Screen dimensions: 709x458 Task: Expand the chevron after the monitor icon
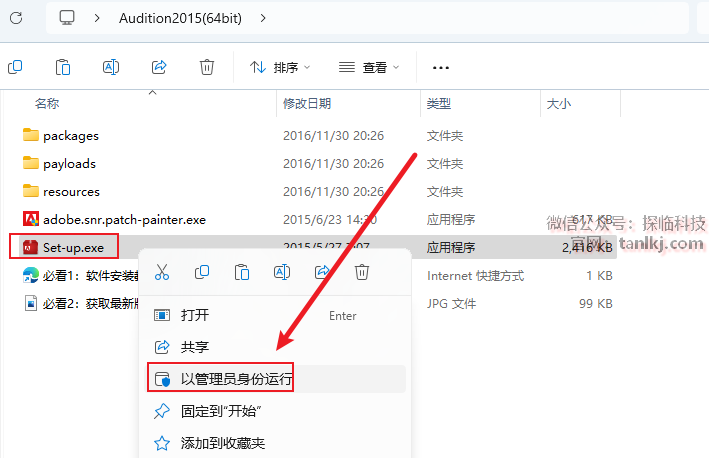(x=97, y=18)
